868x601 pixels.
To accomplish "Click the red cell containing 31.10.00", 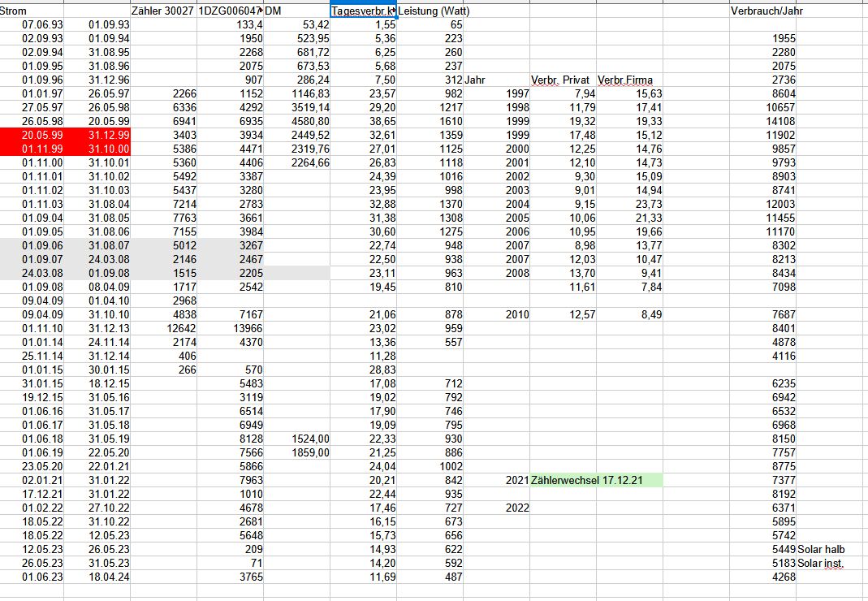I will tap(97, 149).
